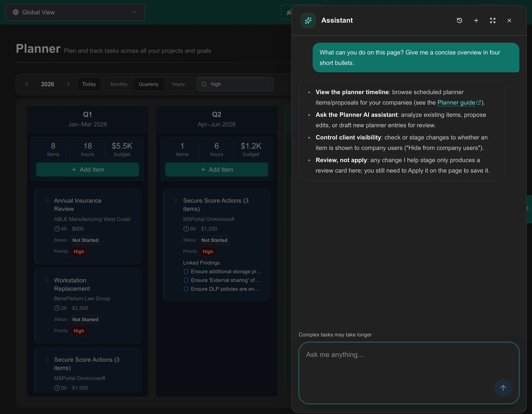Add an item to Q1
The height and width of the screenshot is (414, 532).
pyautogui.click(x=88, y=169)
